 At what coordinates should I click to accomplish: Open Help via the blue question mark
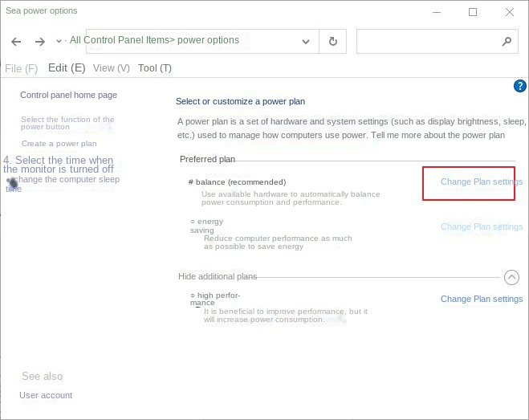(519, 86)
